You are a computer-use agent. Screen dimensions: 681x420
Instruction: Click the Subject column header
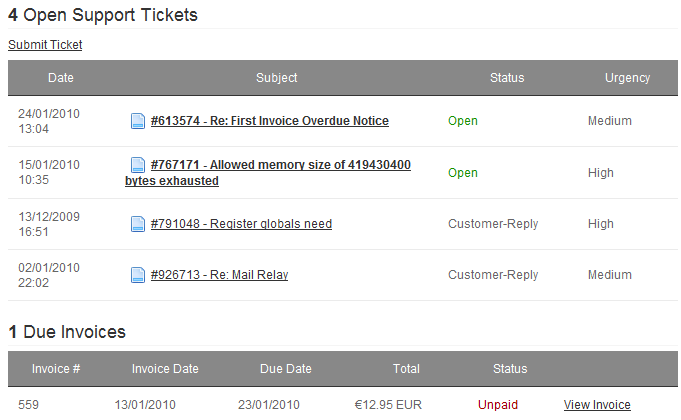[x=277, y=78]
